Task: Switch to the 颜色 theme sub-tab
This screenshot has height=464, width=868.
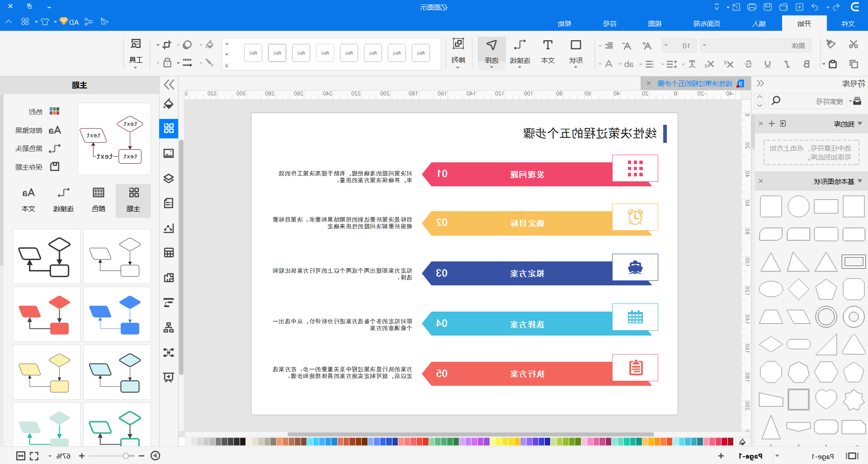Action: click(x=99, y=200)
